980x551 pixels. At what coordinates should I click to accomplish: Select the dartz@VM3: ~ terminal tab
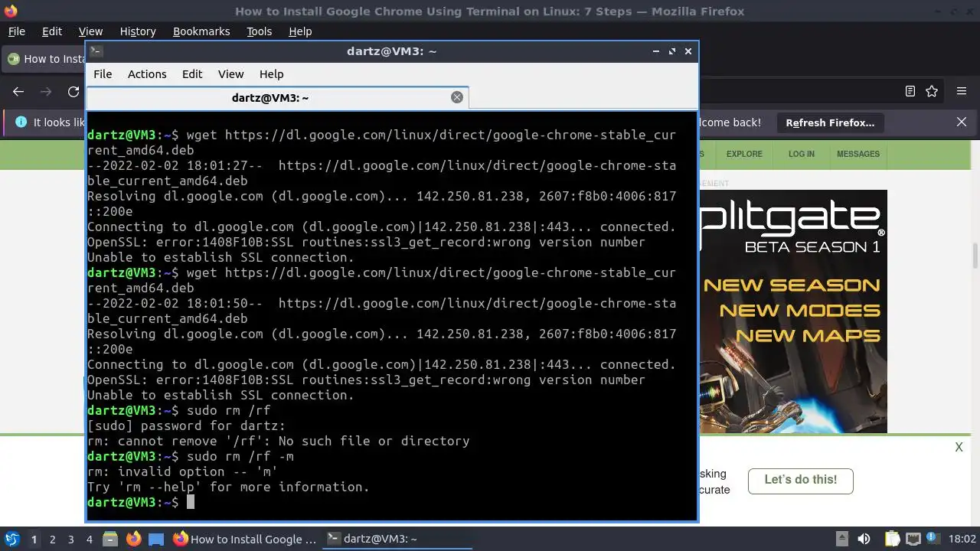[x=277, y=97]
